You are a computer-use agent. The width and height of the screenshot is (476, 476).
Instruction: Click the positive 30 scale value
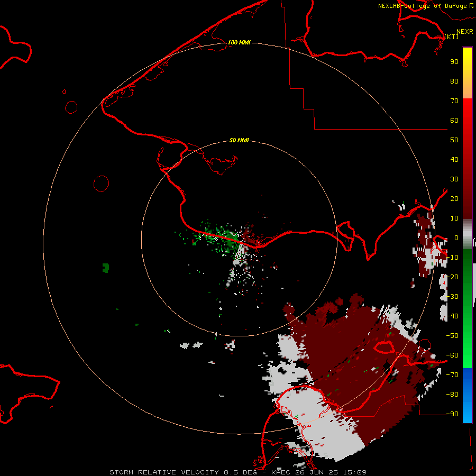click(x=454, y=179)
